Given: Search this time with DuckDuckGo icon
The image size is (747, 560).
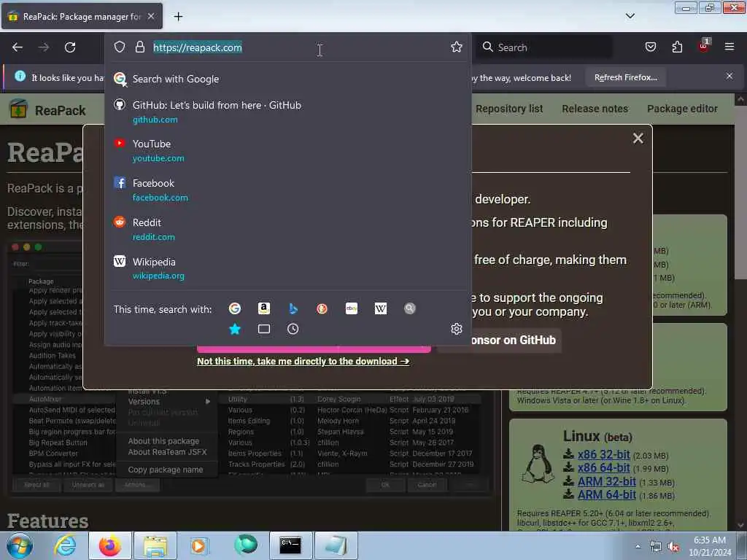Looking at the screenshot, I should point(322,308).
